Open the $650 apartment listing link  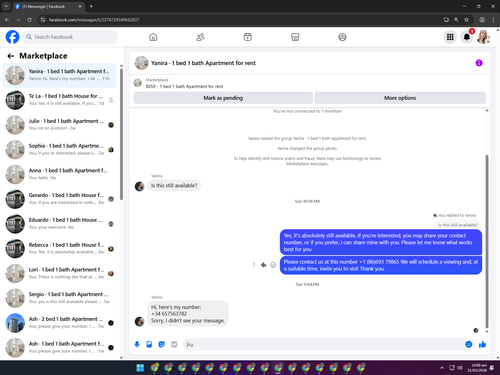184,86
